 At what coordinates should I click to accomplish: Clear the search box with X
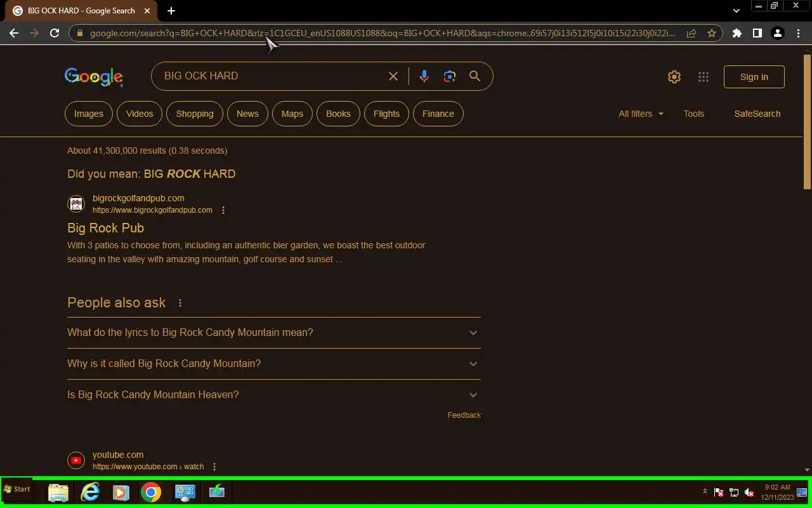click(393, 76)
